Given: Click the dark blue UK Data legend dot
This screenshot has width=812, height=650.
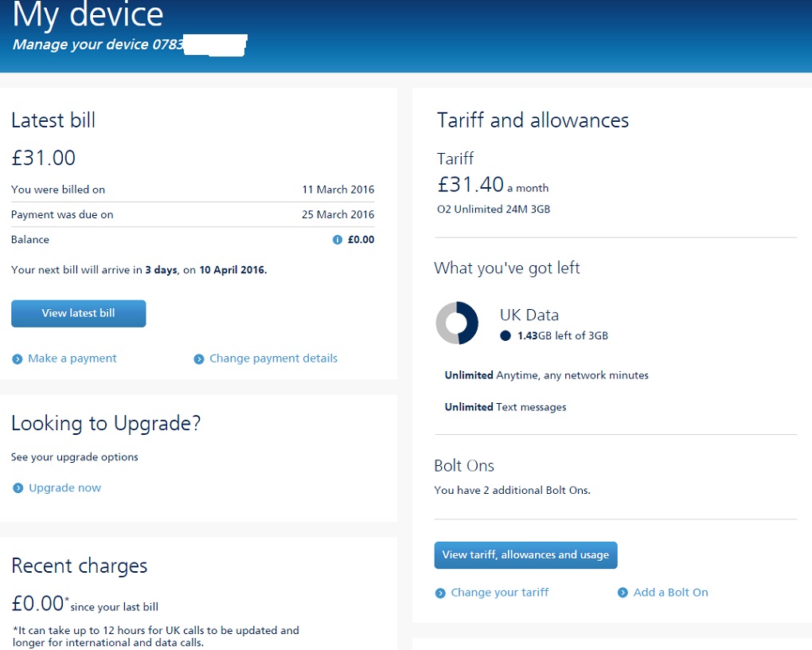Looking at the screenshot, I should point(506,336).
